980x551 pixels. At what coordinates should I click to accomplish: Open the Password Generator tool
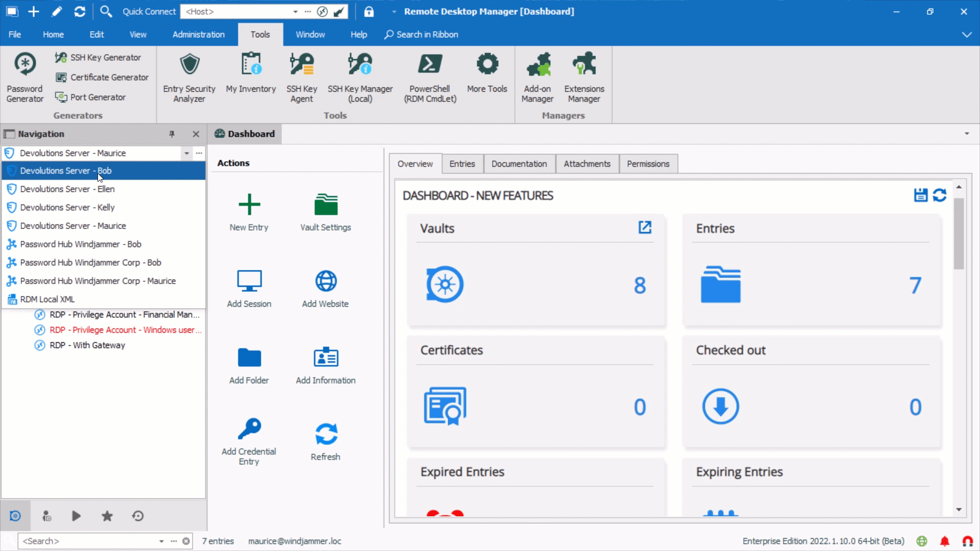point(24,77)
